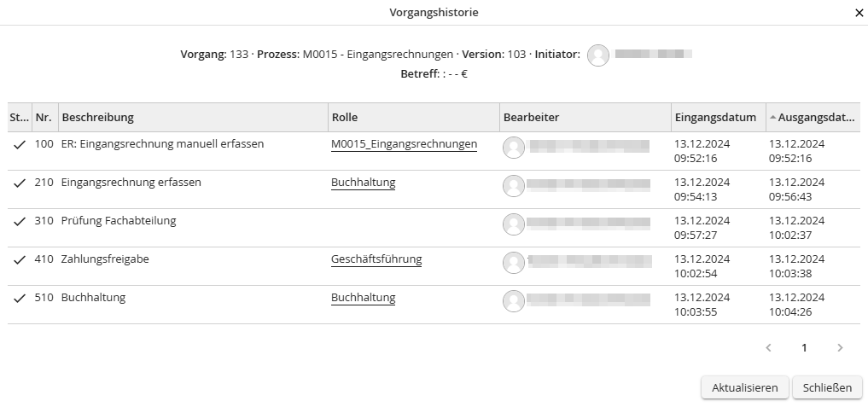Go to the previous page using the left chevron
This screenshot has height=407, width=868.
(768, 348)
